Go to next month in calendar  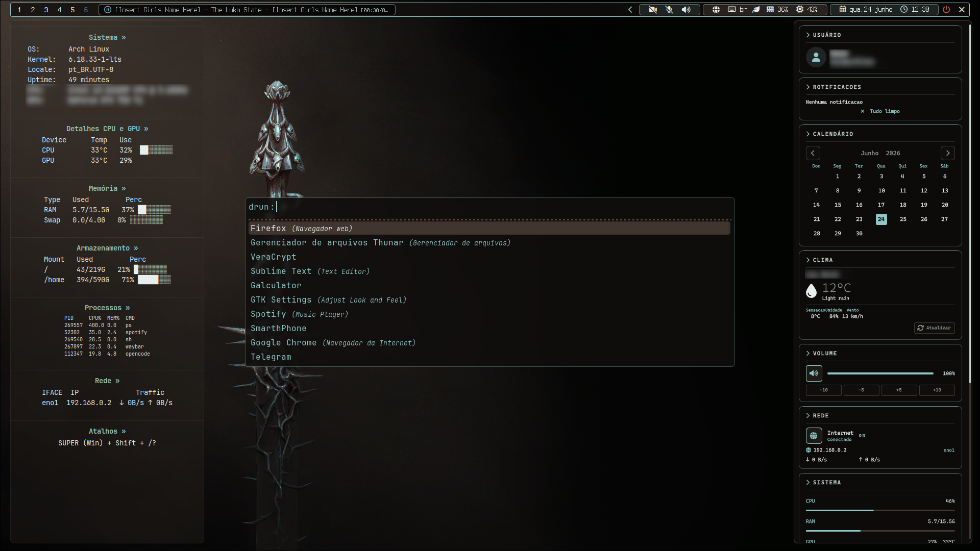click(947, 153)
